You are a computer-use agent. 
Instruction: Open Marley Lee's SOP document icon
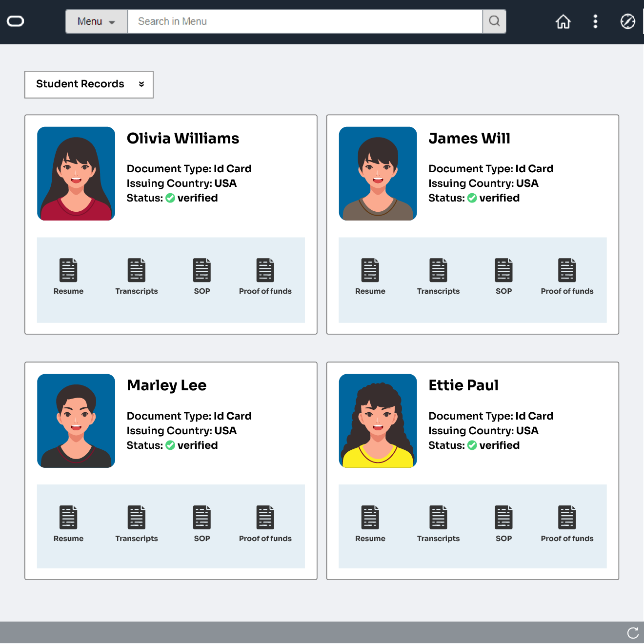(201, 517)
